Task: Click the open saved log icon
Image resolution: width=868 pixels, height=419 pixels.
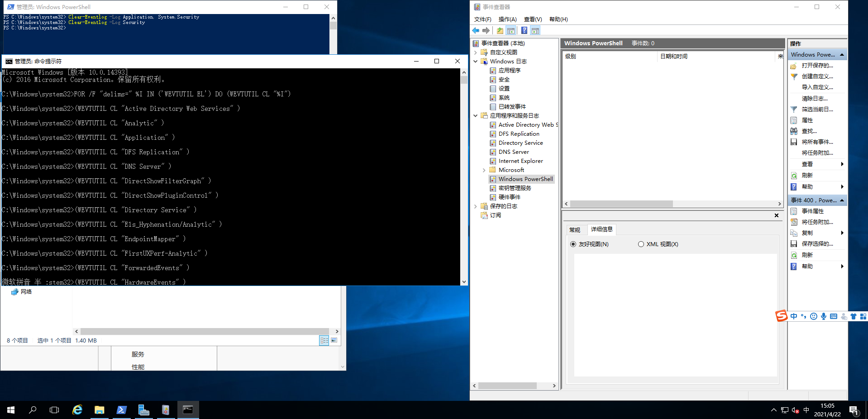Action: (x=794, y=66)
